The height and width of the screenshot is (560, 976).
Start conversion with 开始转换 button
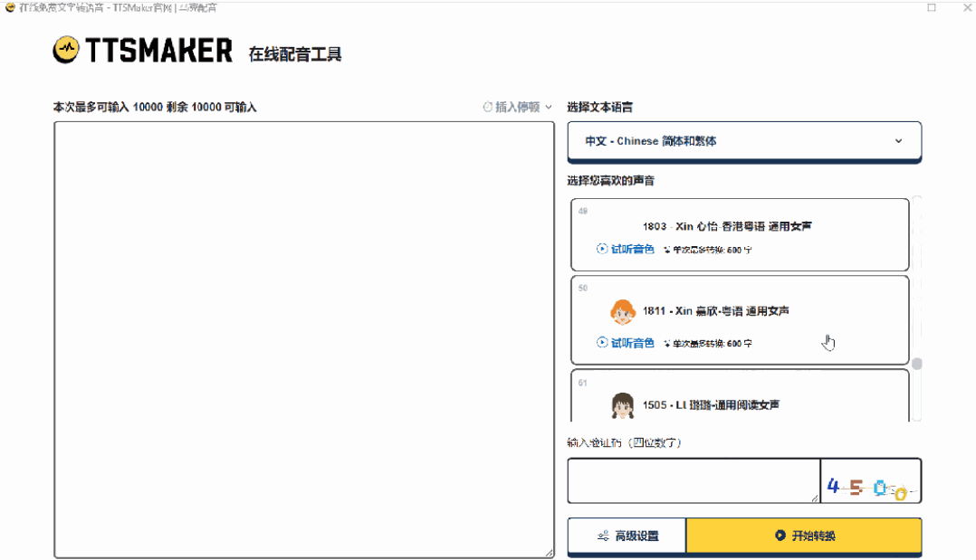point(804,535)
